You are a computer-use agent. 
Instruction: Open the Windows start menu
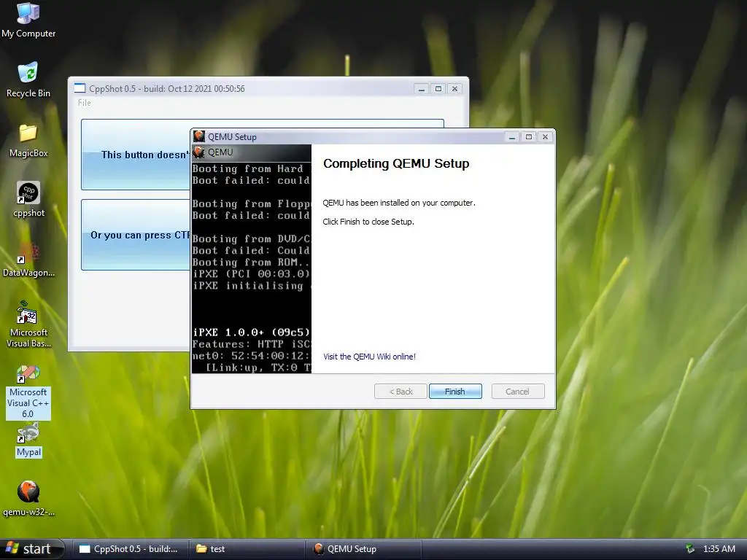31,549
